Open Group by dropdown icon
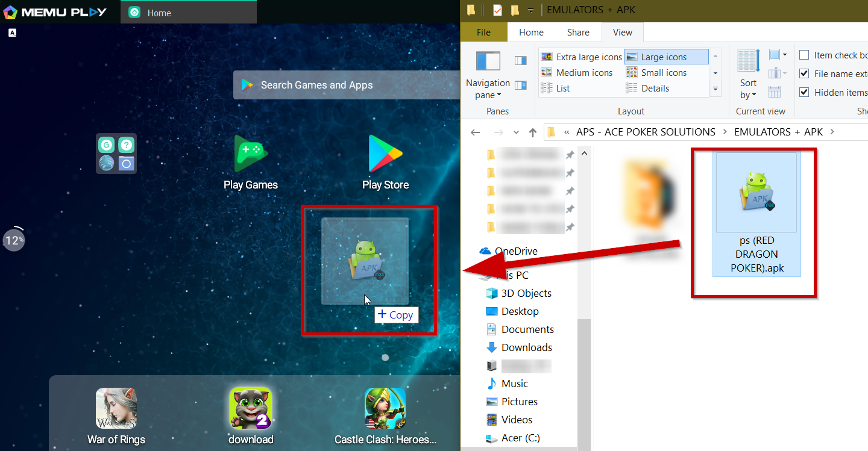Viewport: 868px width, 451px height. point(778,55)
